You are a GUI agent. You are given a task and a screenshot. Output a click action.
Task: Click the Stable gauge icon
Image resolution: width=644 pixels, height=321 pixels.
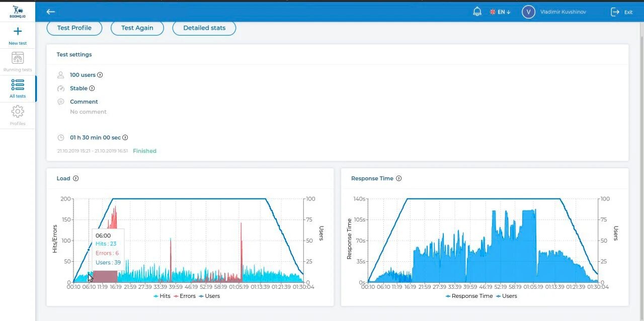pos(61,88)
